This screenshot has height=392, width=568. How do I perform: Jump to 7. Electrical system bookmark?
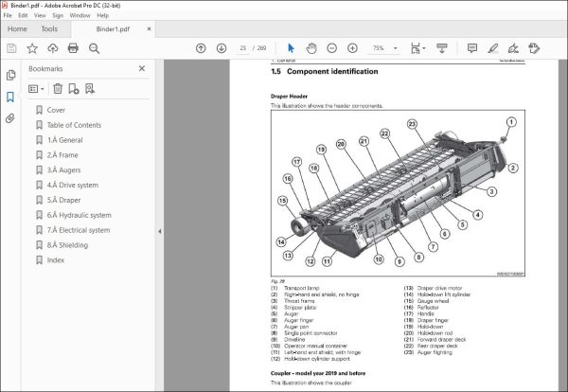[x=79, y=230]
